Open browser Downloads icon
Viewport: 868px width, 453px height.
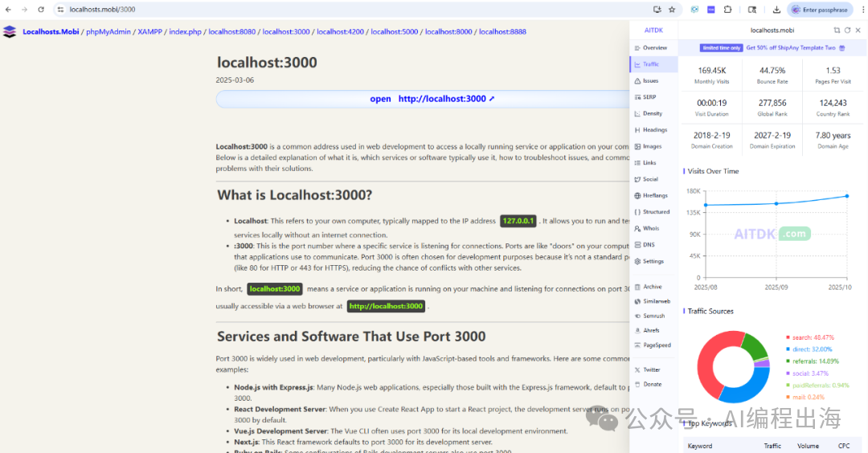[776, 10]
